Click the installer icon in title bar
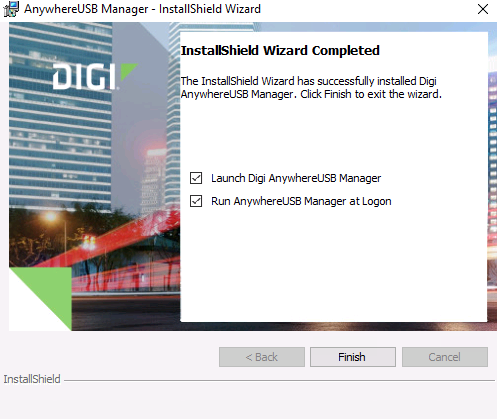Screen dimensions: 497x419 click(11, 9)
